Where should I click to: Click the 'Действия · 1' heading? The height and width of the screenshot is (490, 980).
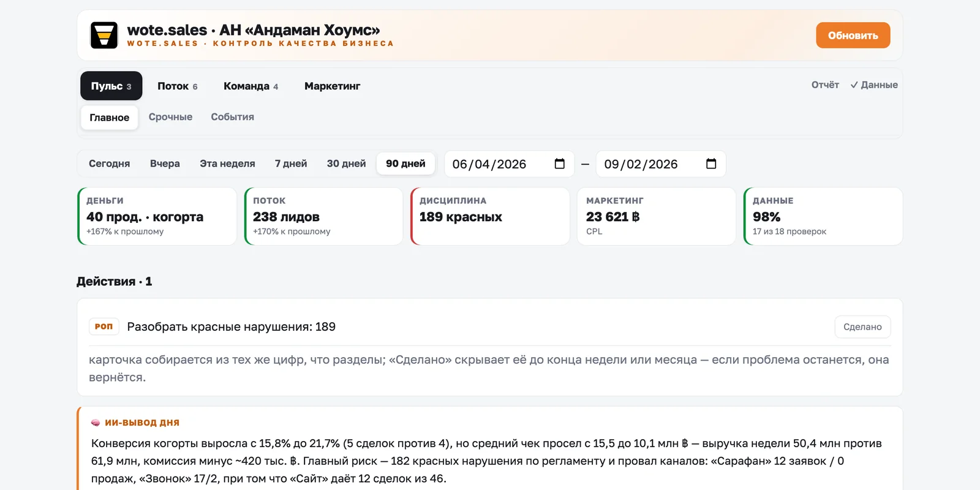click(114, 281)
